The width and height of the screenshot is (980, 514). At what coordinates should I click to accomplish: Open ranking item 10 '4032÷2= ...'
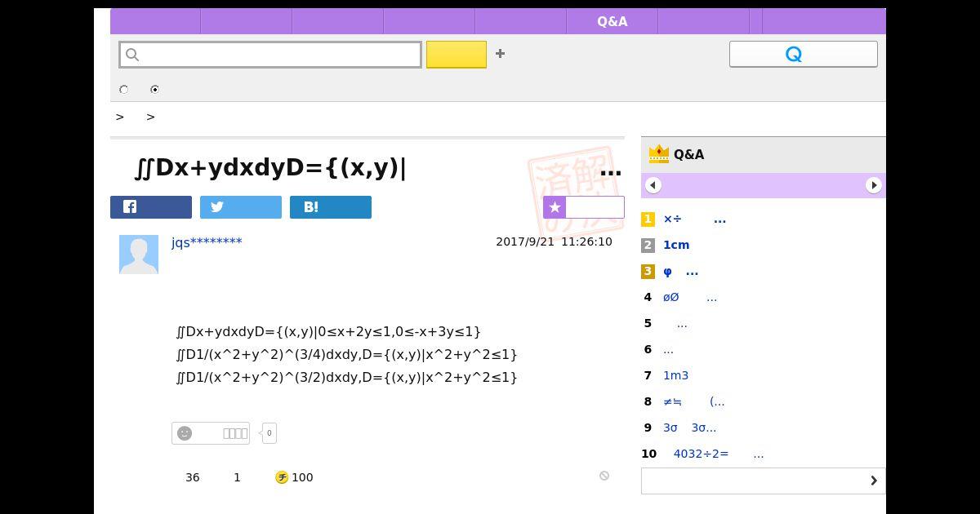click(x=719, y=454)
